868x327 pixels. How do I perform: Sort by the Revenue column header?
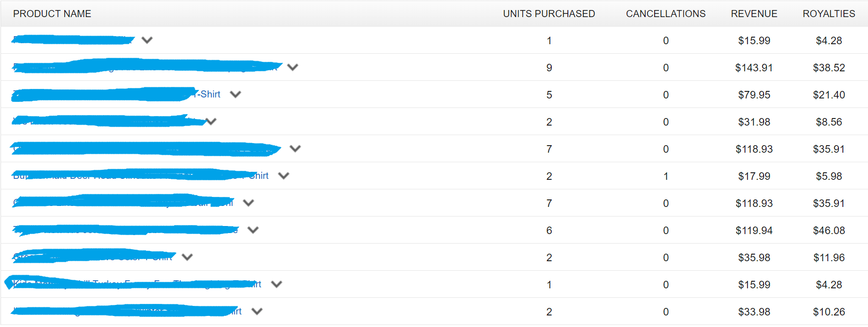(x=754, y=14)
